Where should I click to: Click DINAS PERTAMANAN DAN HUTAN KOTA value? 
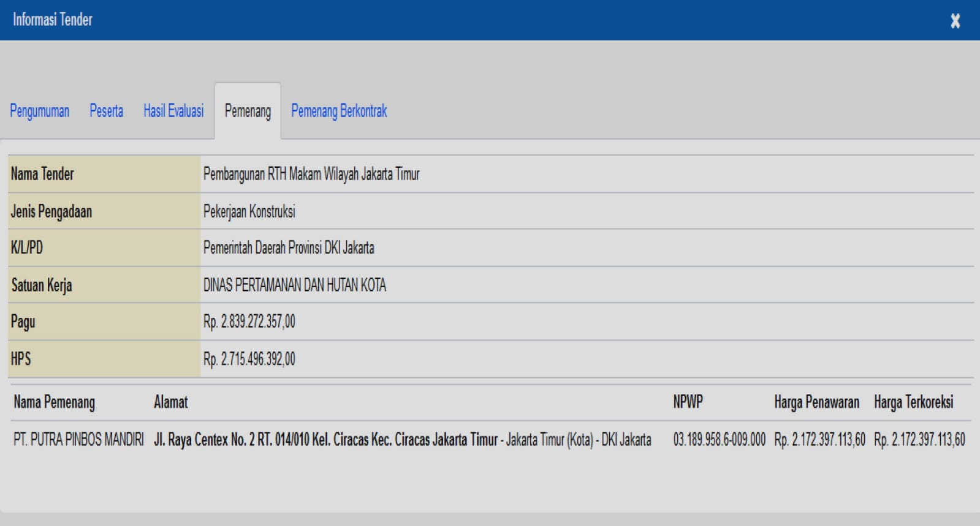[x=295, y=285]
